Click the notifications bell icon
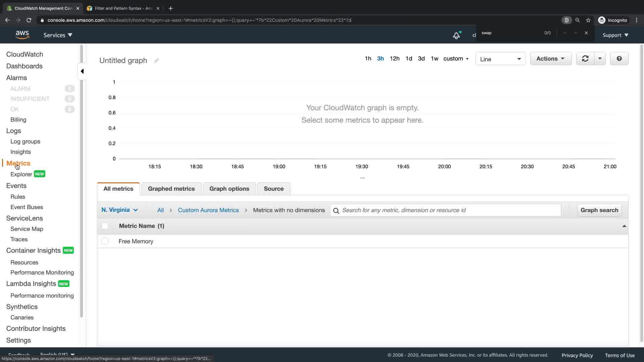Screen dimensions: 644x362 456,35
